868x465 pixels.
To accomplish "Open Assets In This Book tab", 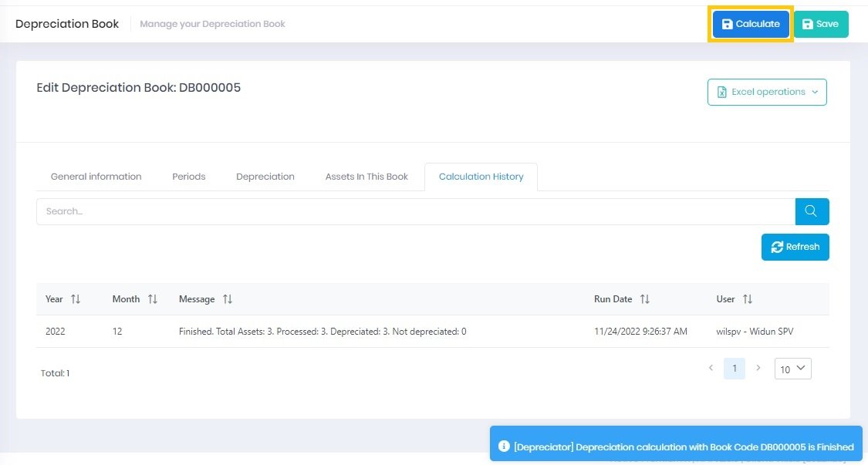I will (366, 177).
